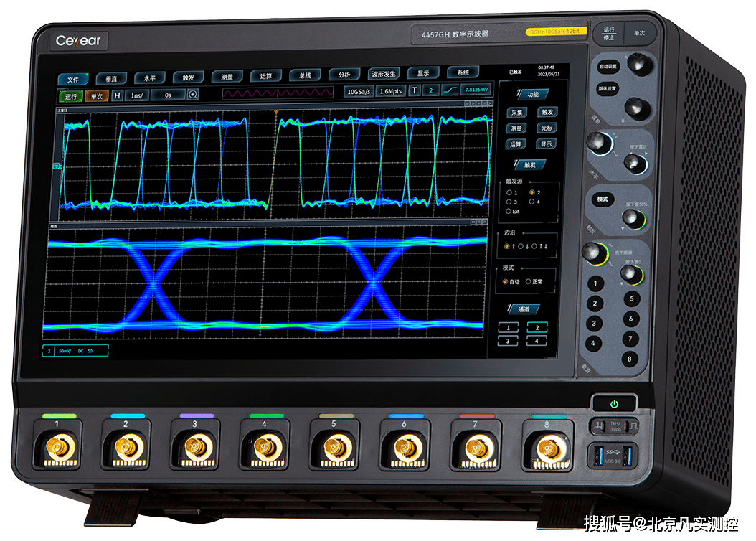The height and width of the screenshot is (541, 756).
Task: Click the 光标 (Cursor) function button
Action: click(x=547, y=128)
